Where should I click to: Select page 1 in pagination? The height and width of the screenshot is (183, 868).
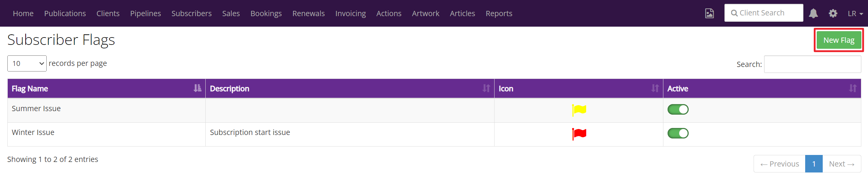[814, 164]
